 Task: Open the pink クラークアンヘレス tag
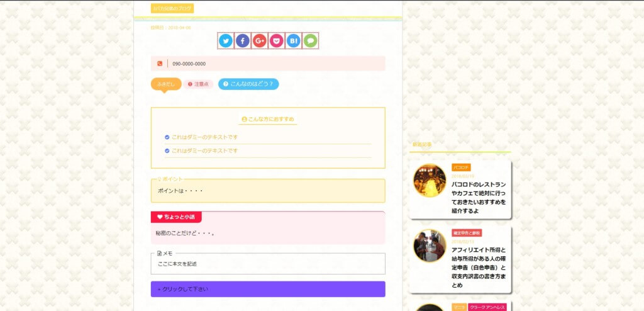[x=487, y=307]
